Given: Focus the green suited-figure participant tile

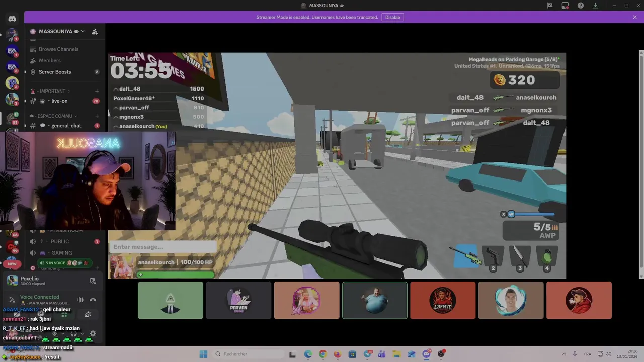Looking at the screenshot, I should click(171, 300).
